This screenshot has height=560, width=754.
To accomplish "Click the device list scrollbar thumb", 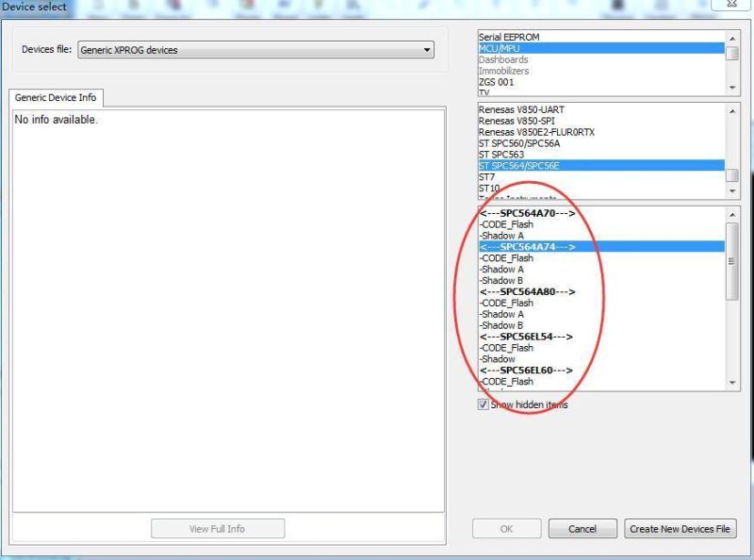I will (732, 261).
